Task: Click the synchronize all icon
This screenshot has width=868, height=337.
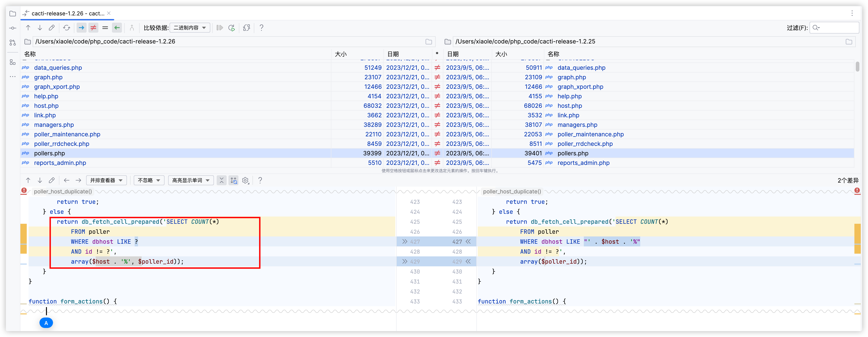Action: click(231, 28)
